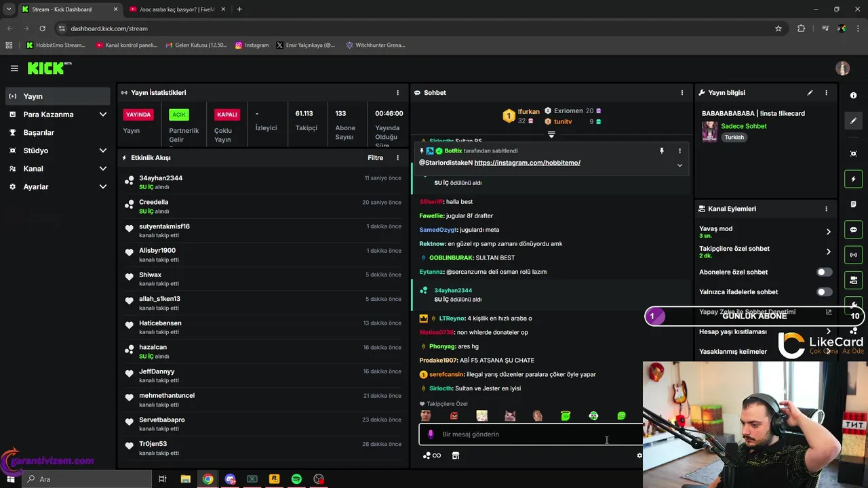Open channel points icon below chat input

pos(431,455)
